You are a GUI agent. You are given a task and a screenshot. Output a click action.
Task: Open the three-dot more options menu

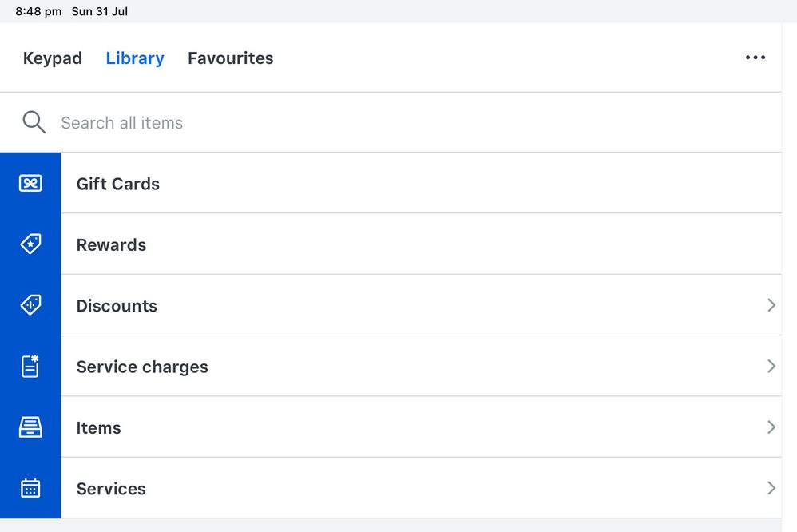(x=755, y=58)
